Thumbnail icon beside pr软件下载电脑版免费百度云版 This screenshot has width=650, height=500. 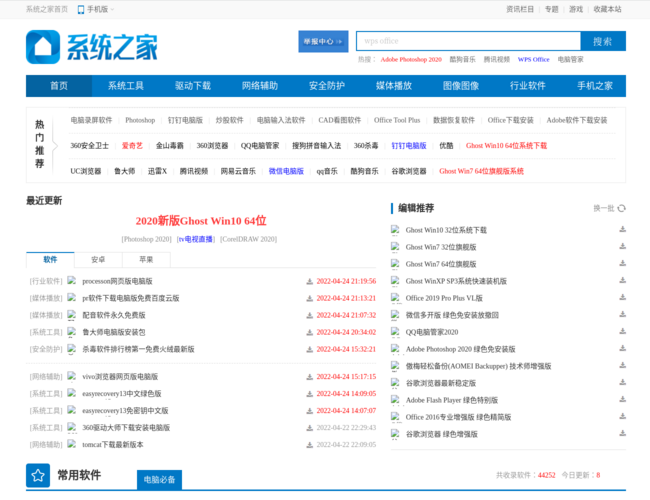tap(72, 298)
